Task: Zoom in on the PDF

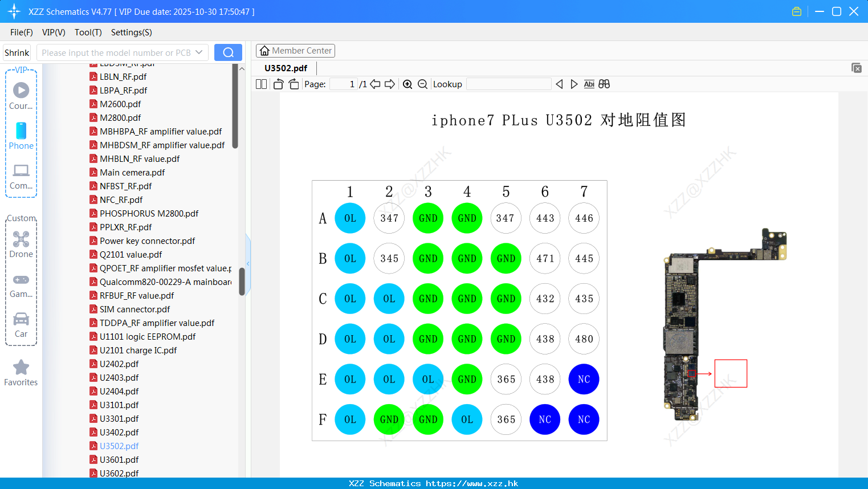Action: 407,84
